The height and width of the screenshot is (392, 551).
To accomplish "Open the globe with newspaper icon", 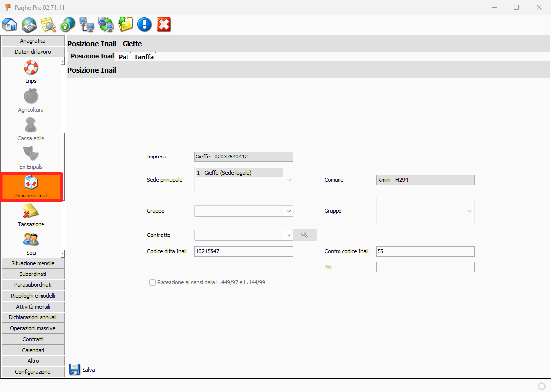I will (29, 24).
